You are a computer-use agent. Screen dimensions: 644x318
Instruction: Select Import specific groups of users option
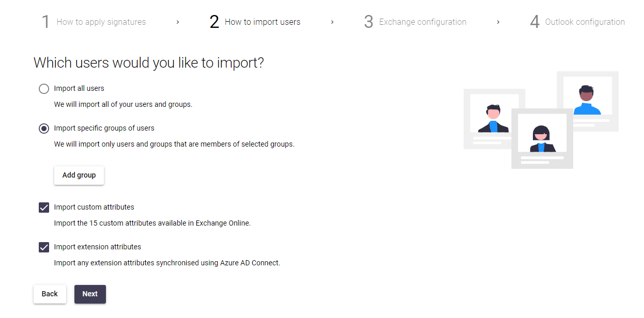pyautogui.click(x=44, y=129)
